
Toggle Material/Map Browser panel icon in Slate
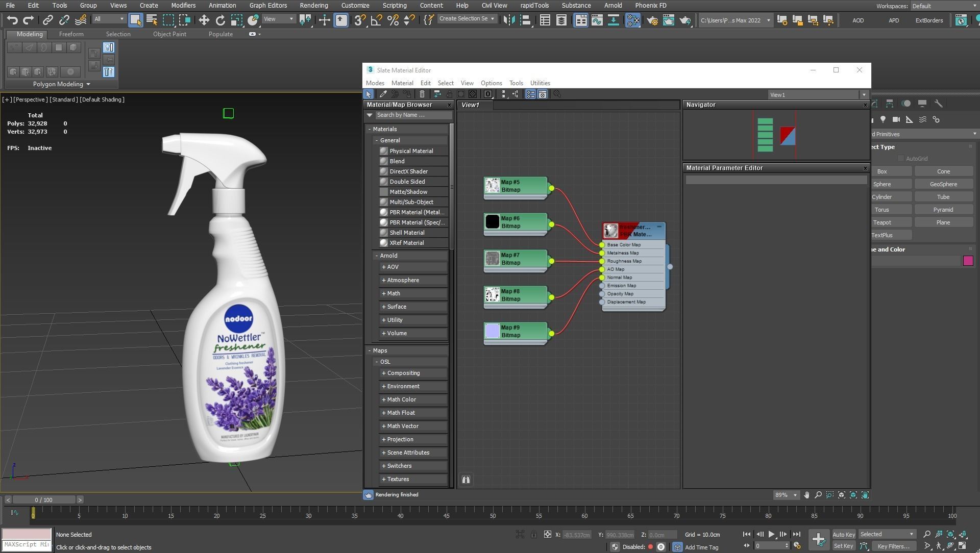(x=531, y=94)
